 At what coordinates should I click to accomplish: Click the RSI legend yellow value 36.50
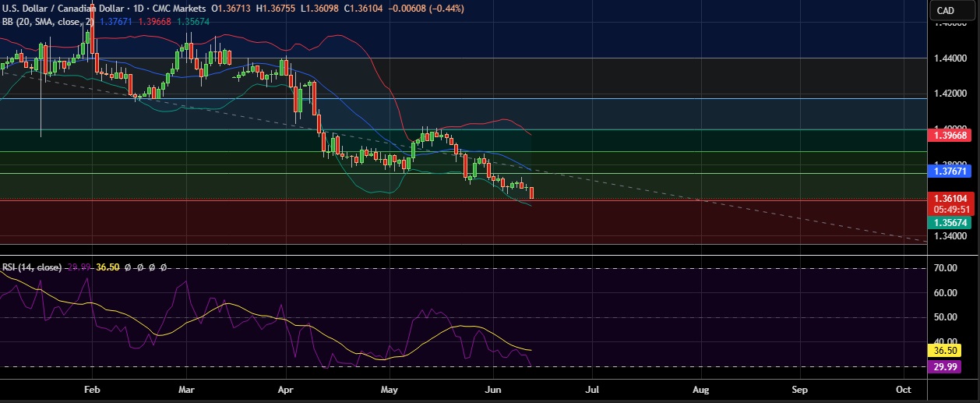click(x=108, y=267)
